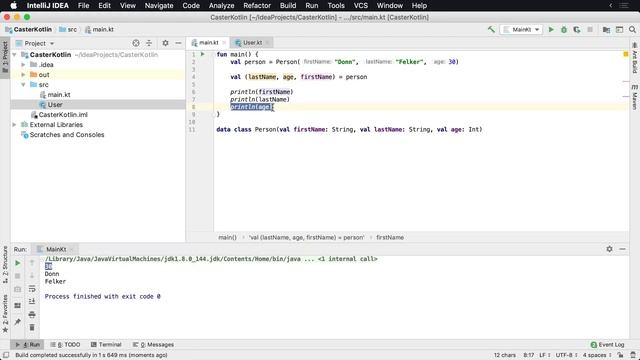Viewport: 640px width, 360px height.
Task: Expand the .idea folder
Action: pyautogui.click(x=23, y=65)
